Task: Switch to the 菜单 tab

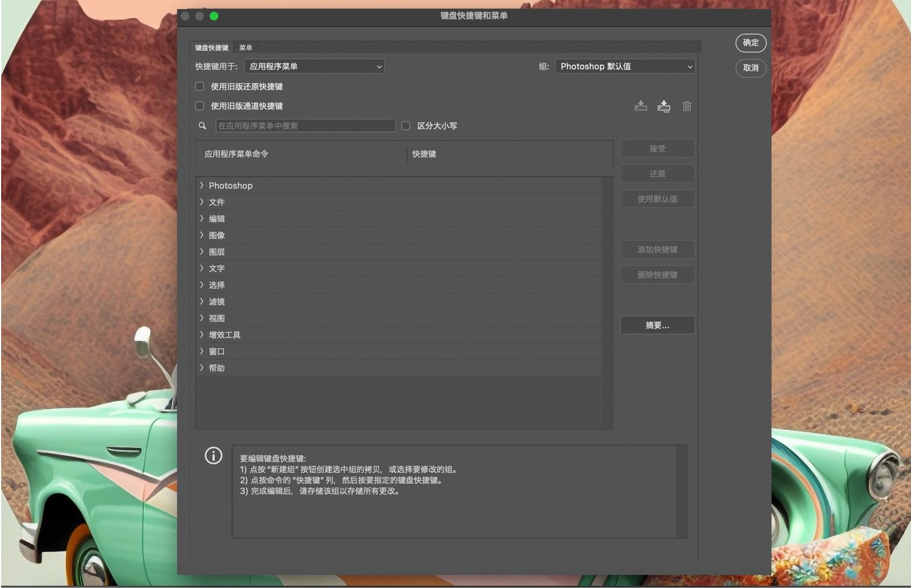Action: pos(247,47)
